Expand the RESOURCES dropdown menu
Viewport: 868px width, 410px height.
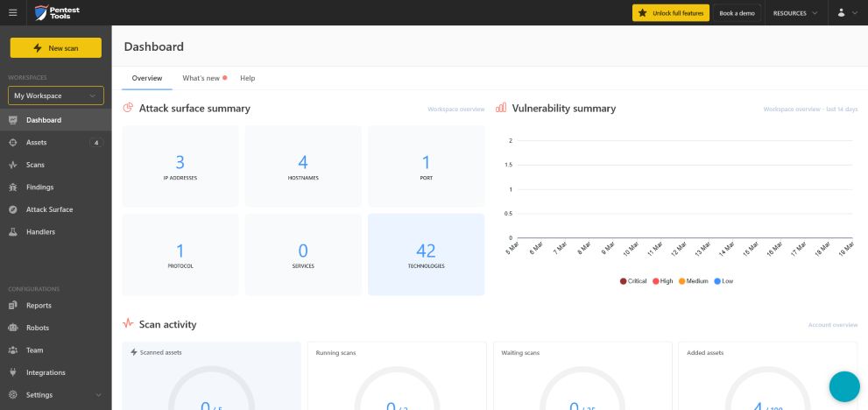click(794, 13)
